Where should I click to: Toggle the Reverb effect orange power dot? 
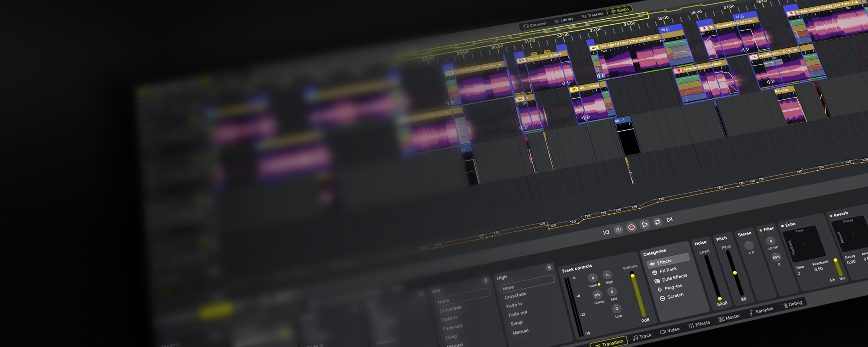click(x=831, y=216)
